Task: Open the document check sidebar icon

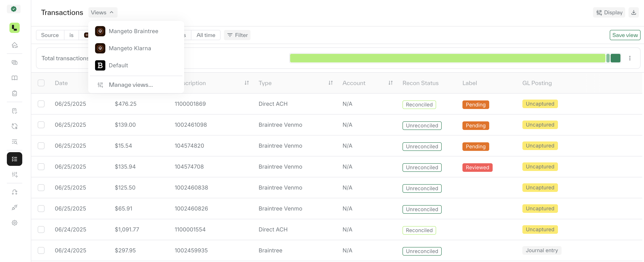Action: pos(15,111)
